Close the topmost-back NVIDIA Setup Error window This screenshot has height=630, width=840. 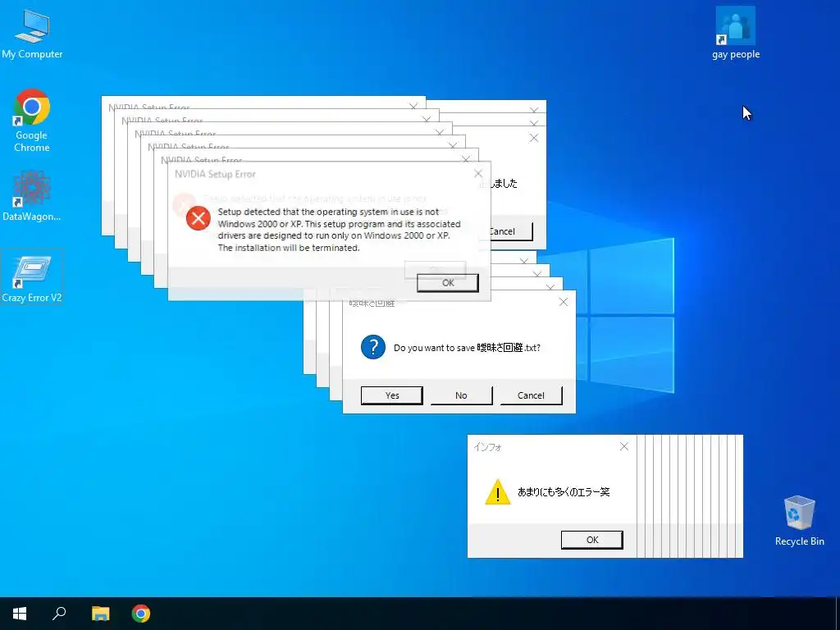click(x=413, y=107)
